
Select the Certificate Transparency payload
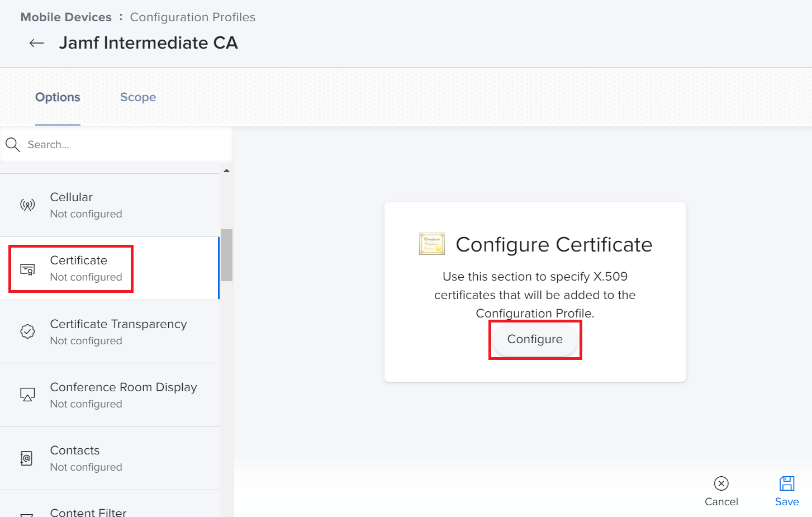click(x=110, y=331)
